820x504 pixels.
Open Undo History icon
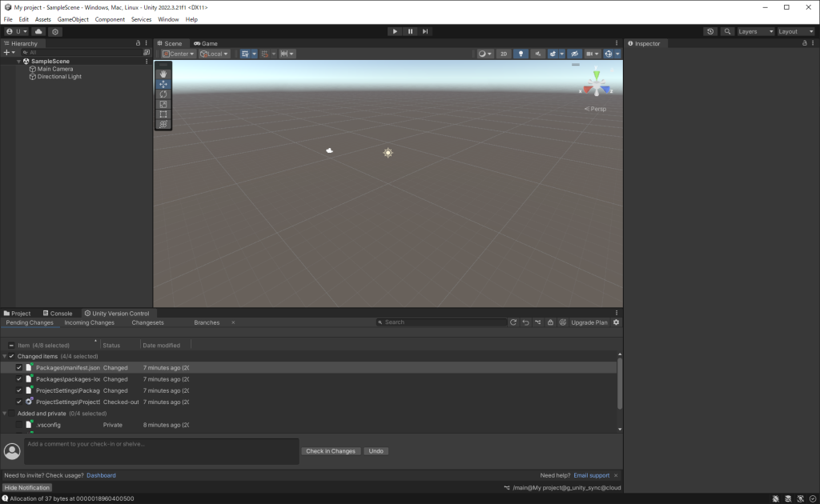710,31
